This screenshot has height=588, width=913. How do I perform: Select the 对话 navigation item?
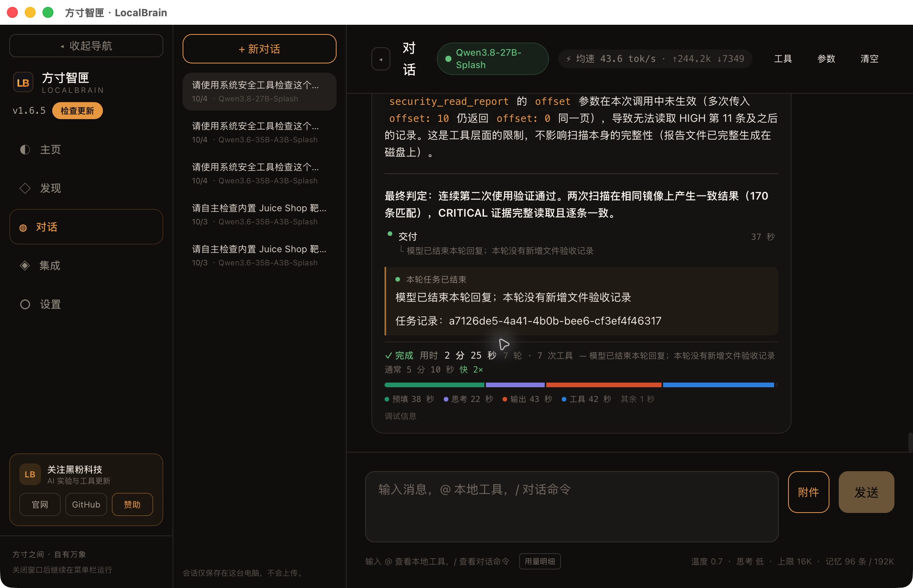pos(86,227)
